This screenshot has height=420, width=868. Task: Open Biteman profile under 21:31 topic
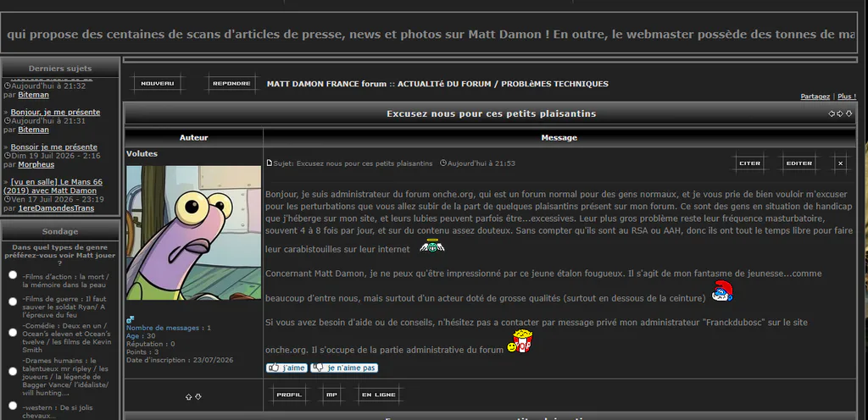click(33, 130)
